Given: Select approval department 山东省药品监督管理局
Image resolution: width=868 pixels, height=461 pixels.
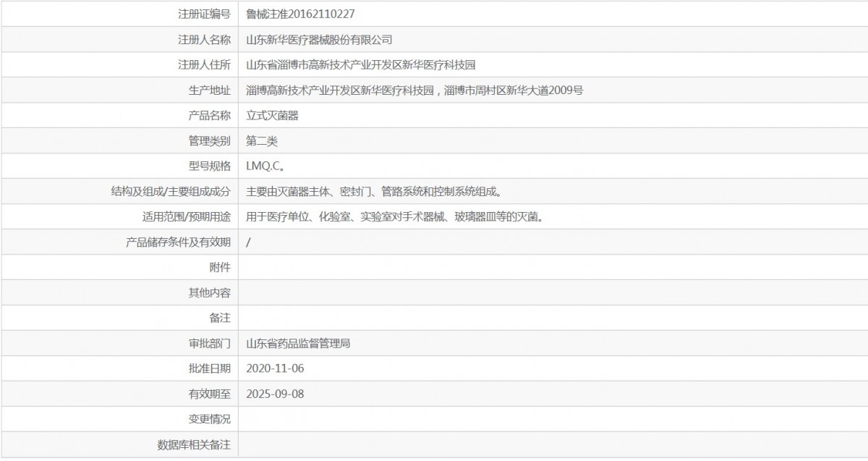Looking at the screenshot, I should point(299,343).
